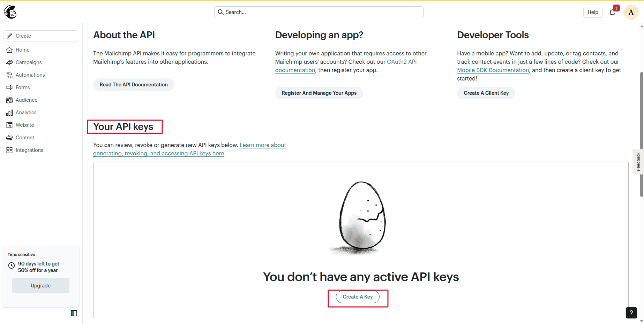Click the Create A Key button
The height and width of the screenshot is (324, 644).
[358, 297]
